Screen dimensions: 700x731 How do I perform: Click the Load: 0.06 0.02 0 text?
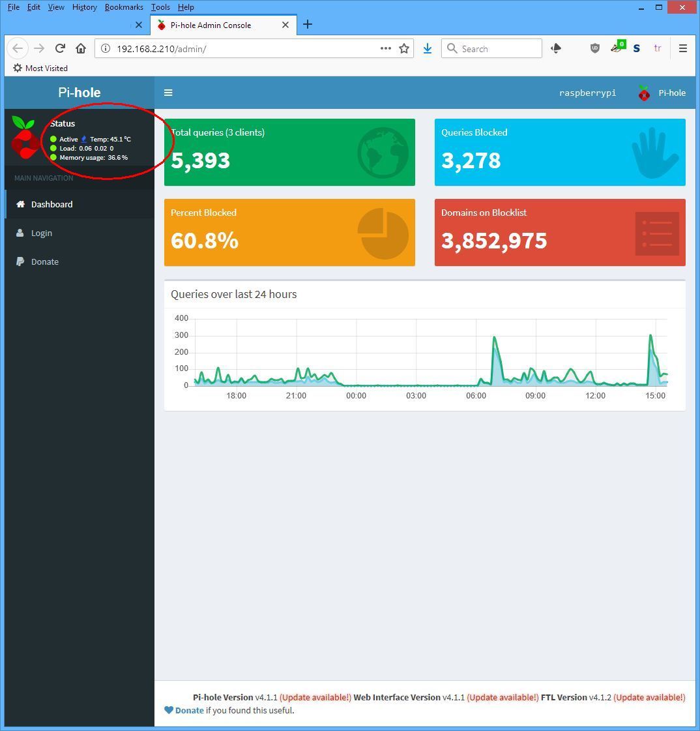(x=86, y=148)
